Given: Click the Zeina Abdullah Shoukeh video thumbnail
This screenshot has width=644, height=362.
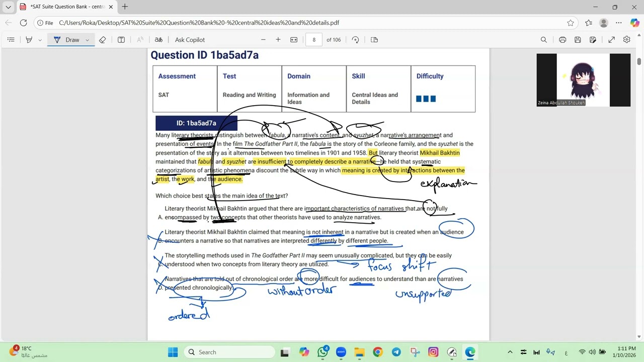Looking at the screenshot, I should (x=584, y=80).
